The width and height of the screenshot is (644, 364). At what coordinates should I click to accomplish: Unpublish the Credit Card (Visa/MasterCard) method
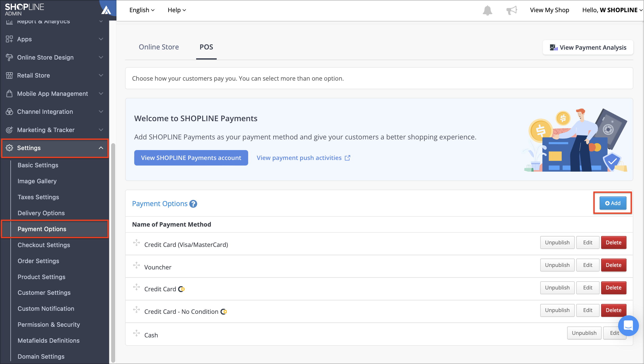[557, 243]
